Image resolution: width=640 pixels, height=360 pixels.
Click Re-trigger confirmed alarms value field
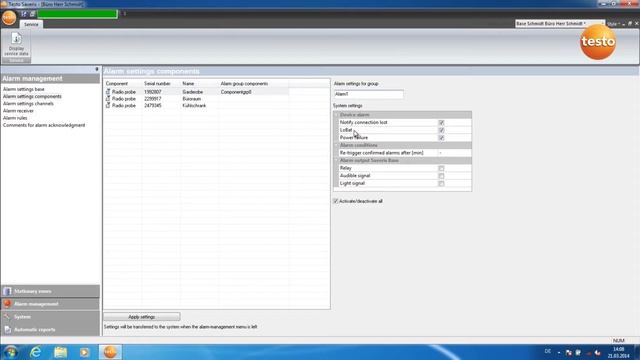coord(454,153)
